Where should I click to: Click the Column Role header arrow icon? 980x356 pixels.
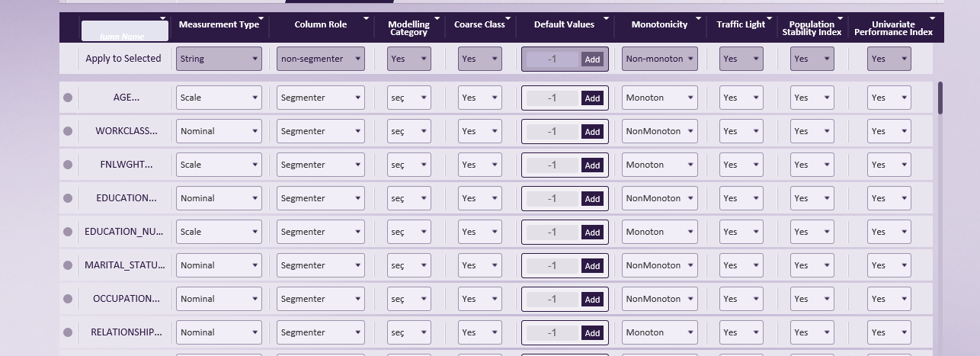pyautogui.click(x=366, y=18)
